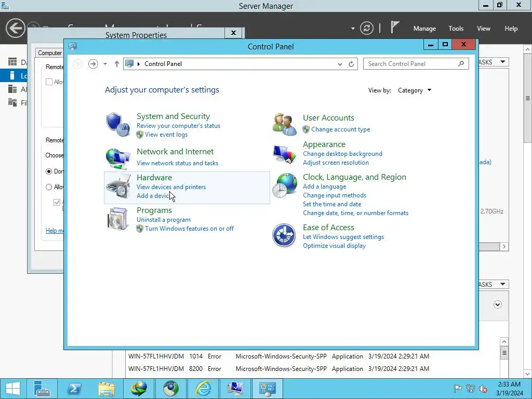Click the Server Manager main scrollbar up arrow
Screen dimensions: 532x399
[x=528, y=49]
